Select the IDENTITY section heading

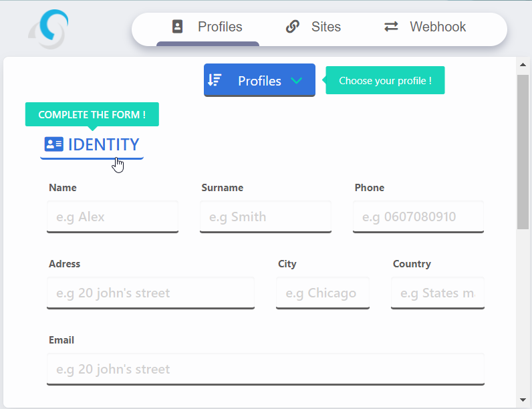coord(104,144)
